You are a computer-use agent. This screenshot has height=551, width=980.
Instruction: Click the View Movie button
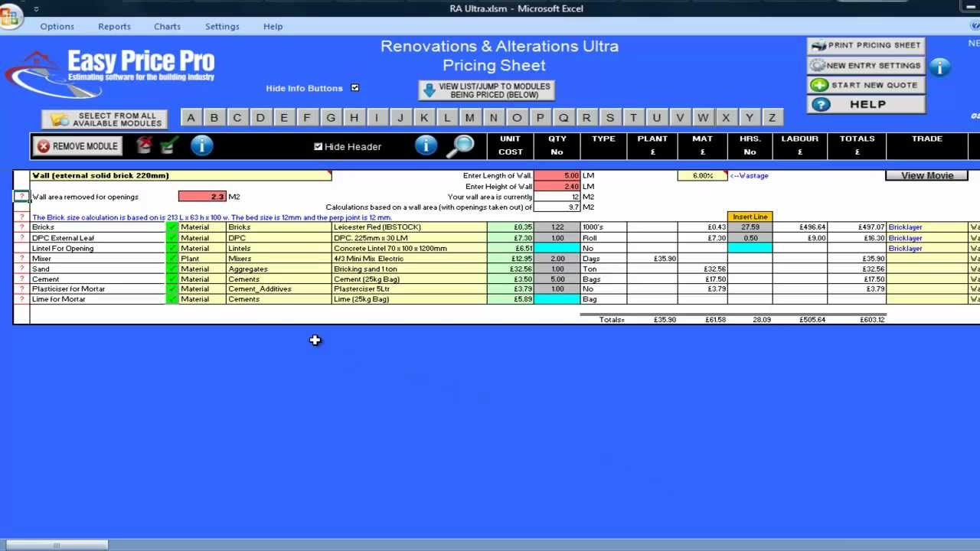click(x=926, y=175)
